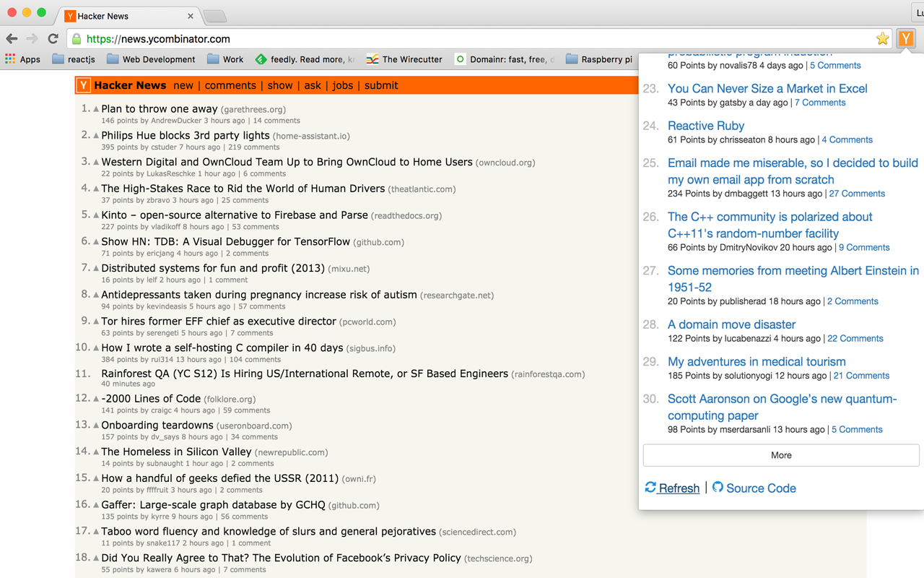Image resolution: width=924 pixels, height=578 pixels.
Task: Upvote 'Tor hires former EFF chief' story
Action: point(96,322)
